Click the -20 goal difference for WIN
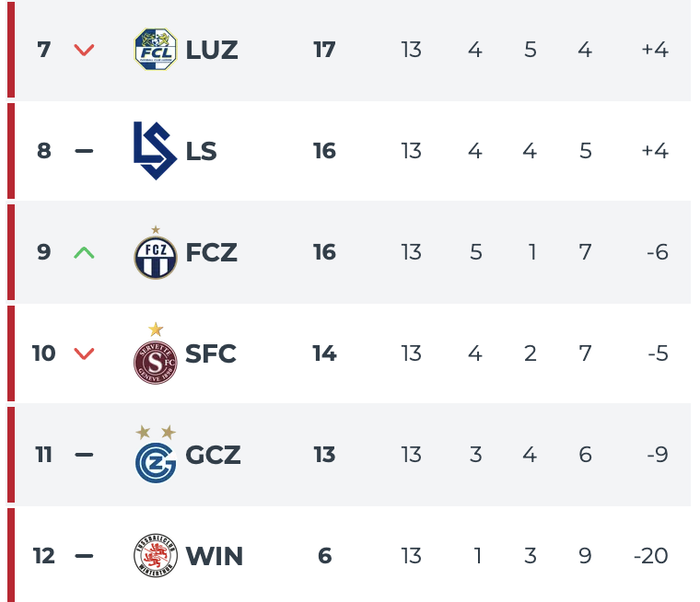Viewport: 700px width, 602px height. (x=650, y=556)
